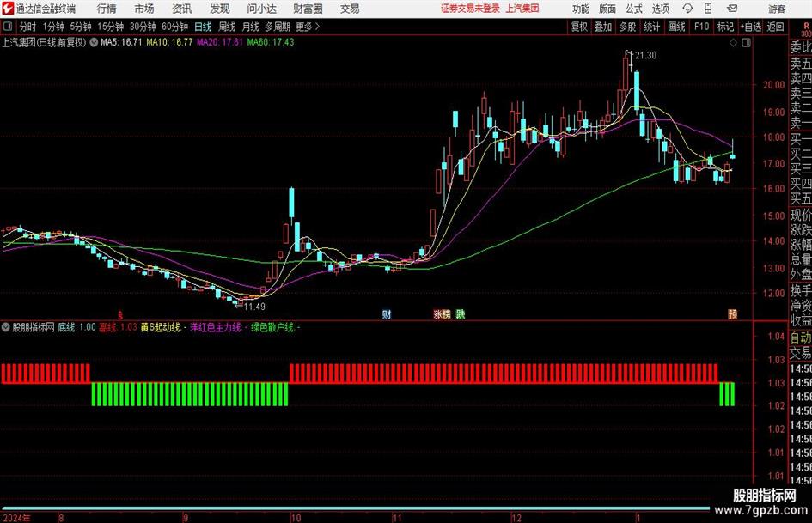Toggle the right side panel icon

746,43
